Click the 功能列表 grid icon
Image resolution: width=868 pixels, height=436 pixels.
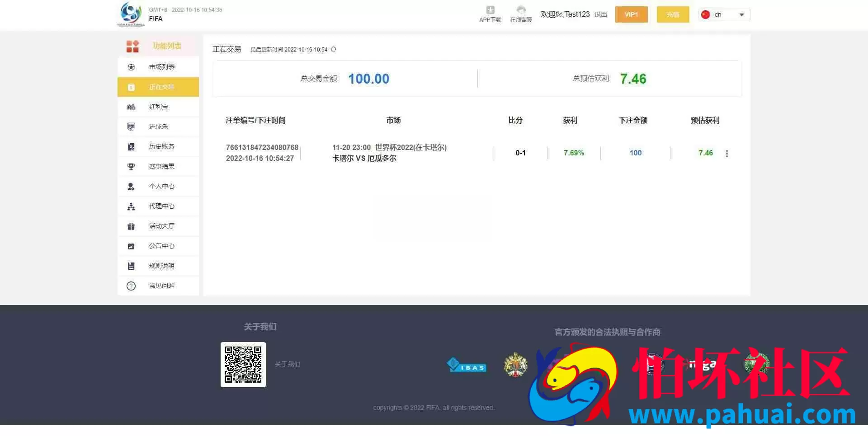[132, 46]
